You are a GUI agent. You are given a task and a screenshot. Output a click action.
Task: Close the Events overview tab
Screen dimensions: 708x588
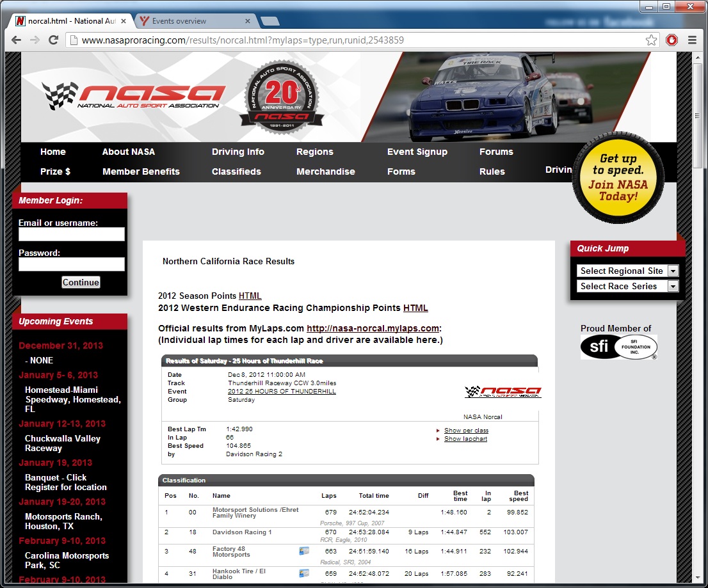(248, 21)
